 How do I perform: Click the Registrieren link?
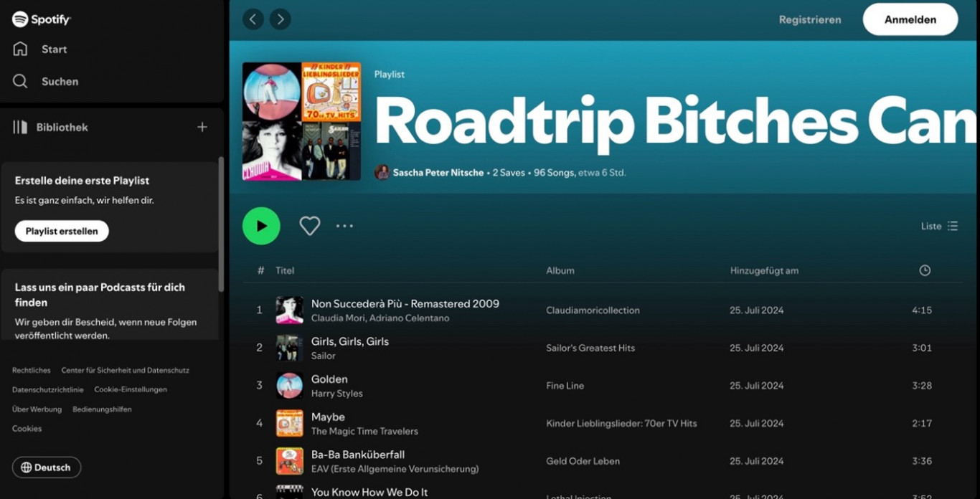[x=809, y=19]
